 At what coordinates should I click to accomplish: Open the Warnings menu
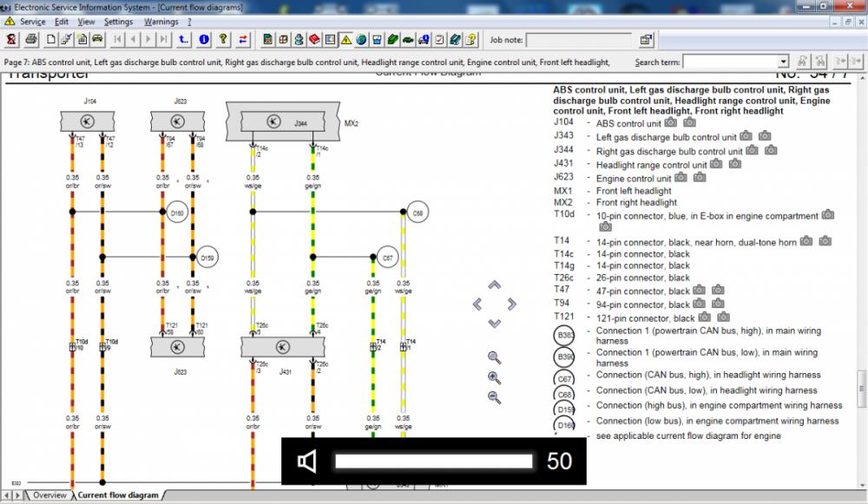[161, 22]
